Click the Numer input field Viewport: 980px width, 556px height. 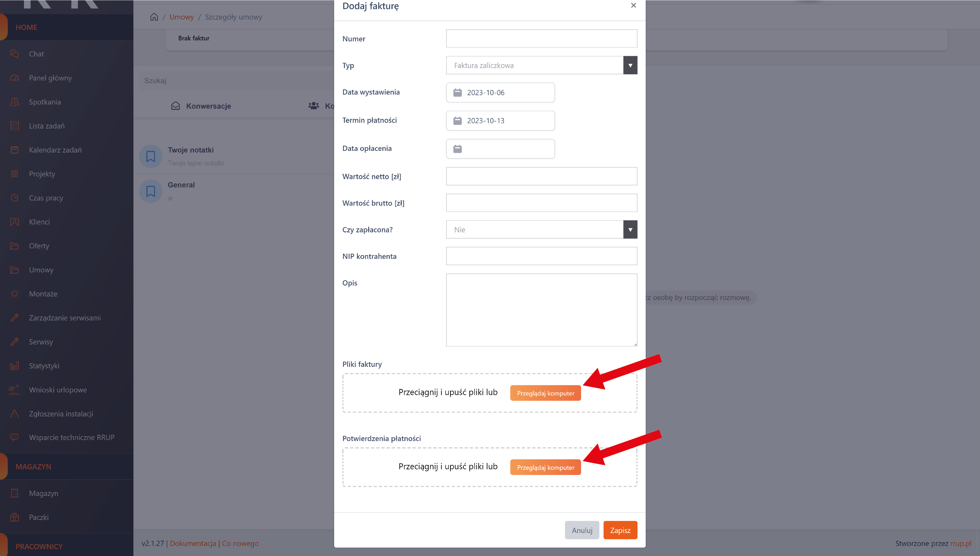tap(541, 39)
